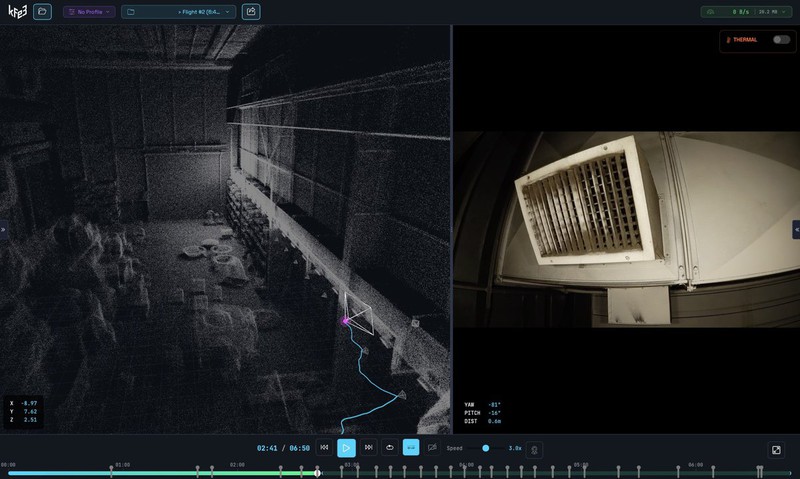Open the Flight #2 selector dropdown
Viewport: 800px width, 479px height.
(x=179, y=12)
